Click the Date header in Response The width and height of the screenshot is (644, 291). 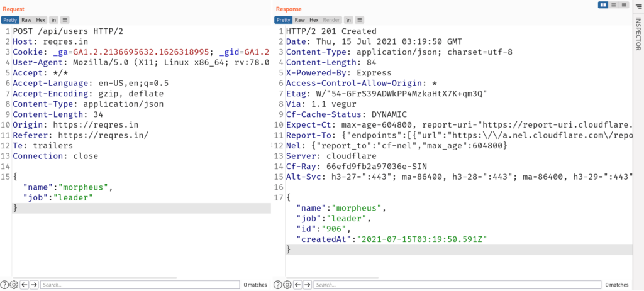(x=374, y=41)
